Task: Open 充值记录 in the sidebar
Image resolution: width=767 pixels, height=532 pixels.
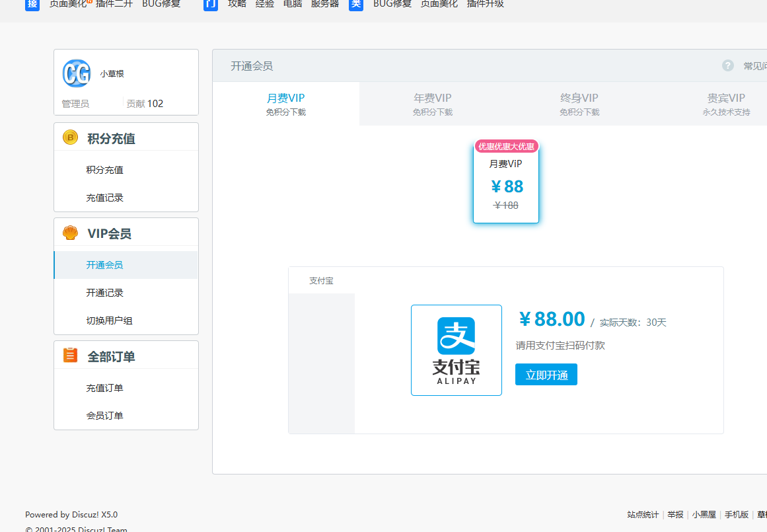Action: click(104, 198)
